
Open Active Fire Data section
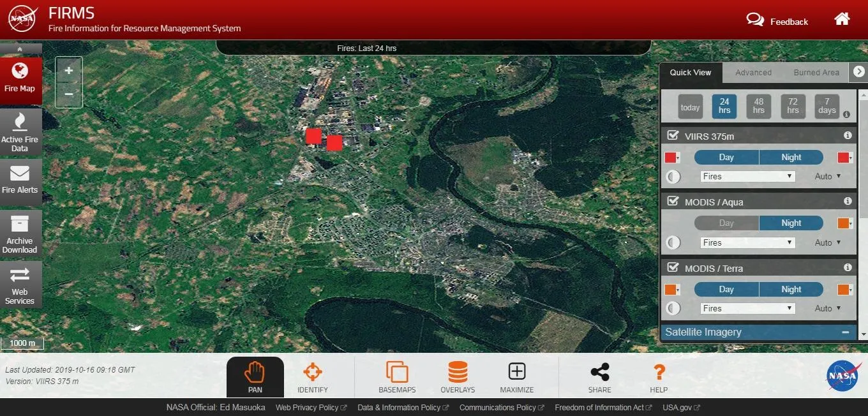pos(20,131)
